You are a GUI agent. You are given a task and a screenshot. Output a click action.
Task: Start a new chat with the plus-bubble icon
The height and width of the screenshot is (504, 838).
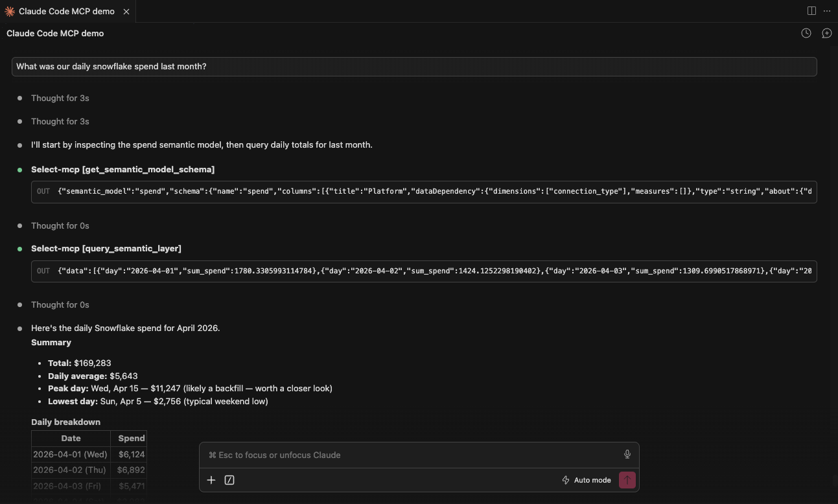827,33
